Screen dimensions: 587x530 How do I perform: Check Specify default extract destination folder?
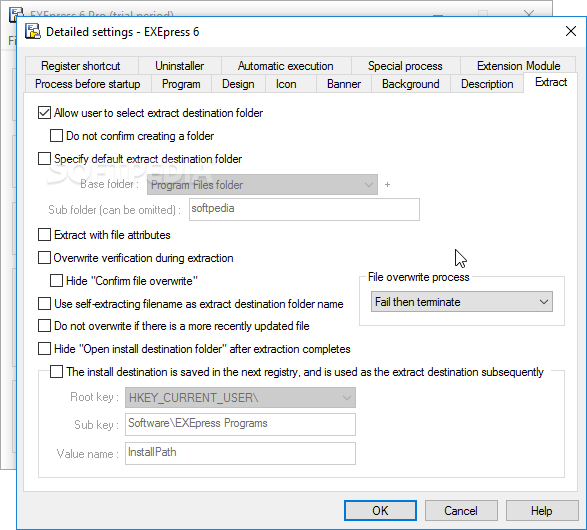(x=45, y=159)
